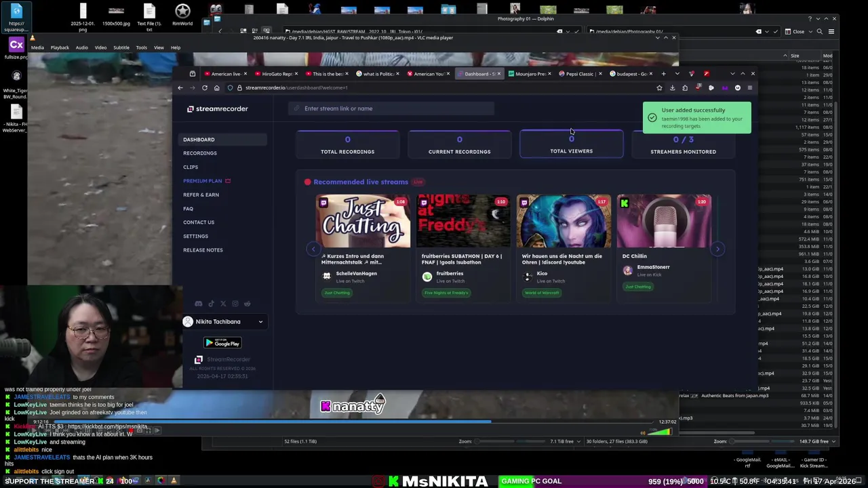Switch to the HiroGato Reptiles tab

(277, 73)
